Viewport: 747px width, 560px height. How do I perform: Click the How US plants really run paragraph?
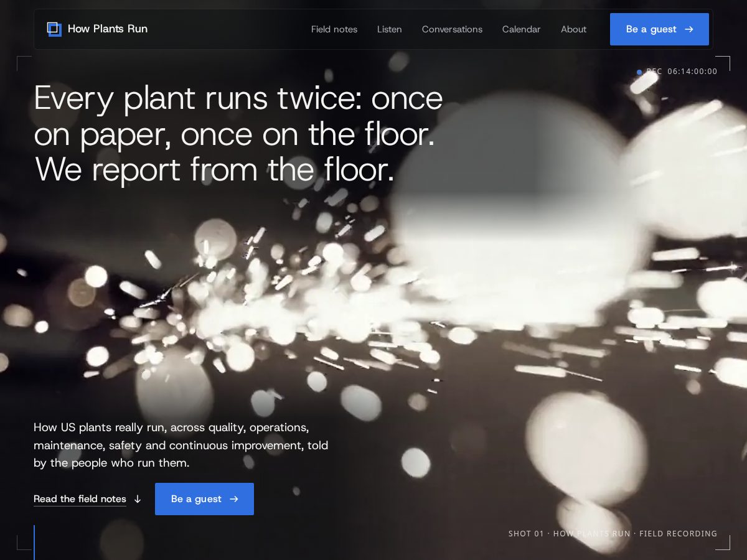click(181, 446)
